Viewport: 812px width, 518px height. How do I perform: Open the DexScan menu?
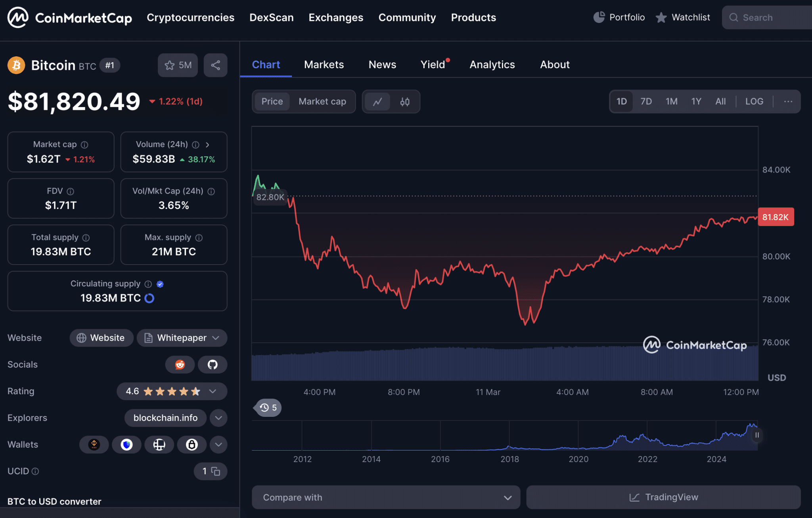pos(272,17)
